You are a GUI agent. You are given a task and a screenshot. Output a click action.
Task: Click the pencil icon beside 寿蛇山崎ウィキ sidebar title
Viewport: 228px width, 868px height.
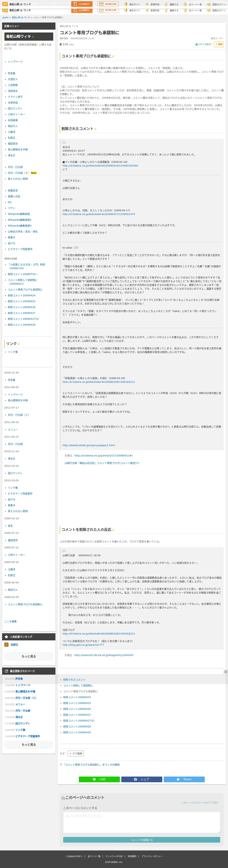coord(33,37)
